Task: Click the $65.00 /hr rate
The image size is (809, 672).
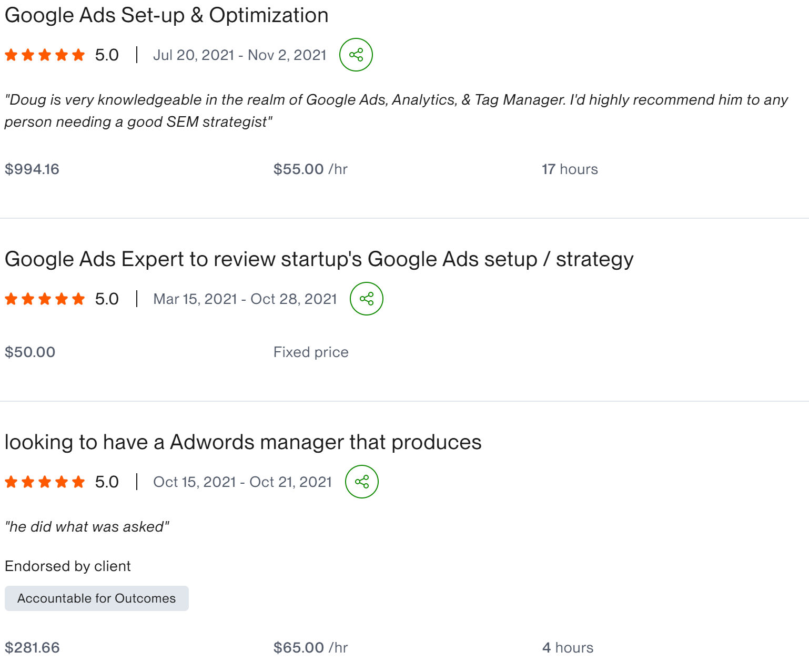Action: point(310,648)
